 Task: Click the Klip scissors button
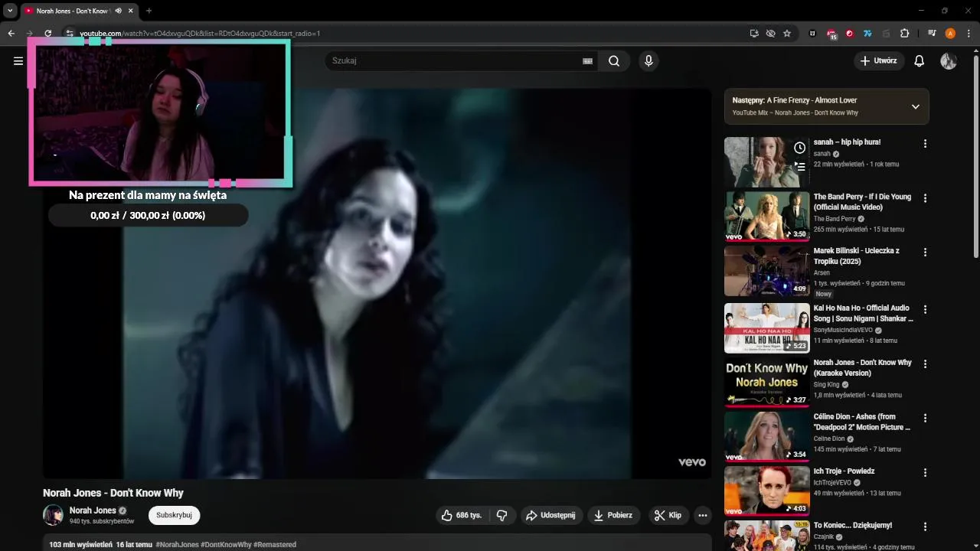click(x=668, y=516)
